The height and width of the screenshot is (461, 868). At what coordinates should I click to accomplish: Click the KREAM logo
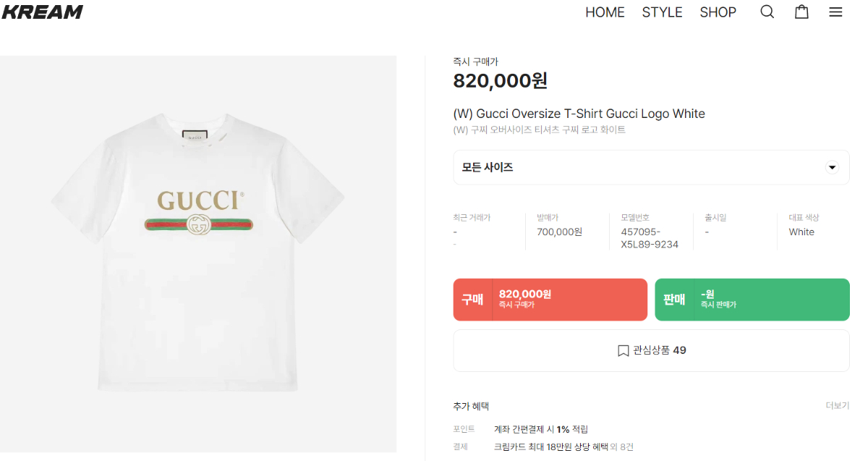click(42, 12)
